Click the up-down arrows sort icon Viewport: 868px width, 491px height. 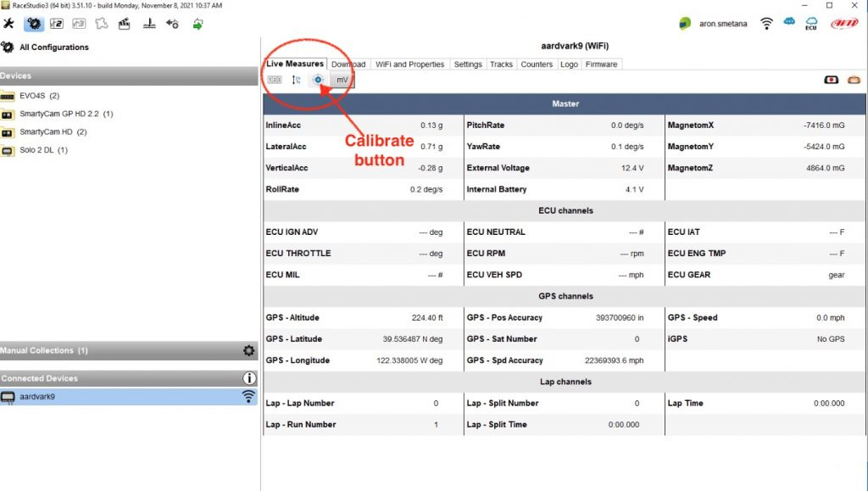(296, 80)
